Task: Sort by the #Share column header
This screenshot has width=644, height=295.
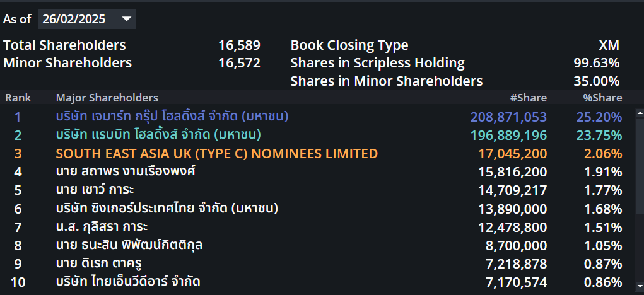Action: click(x=528, y=98)
